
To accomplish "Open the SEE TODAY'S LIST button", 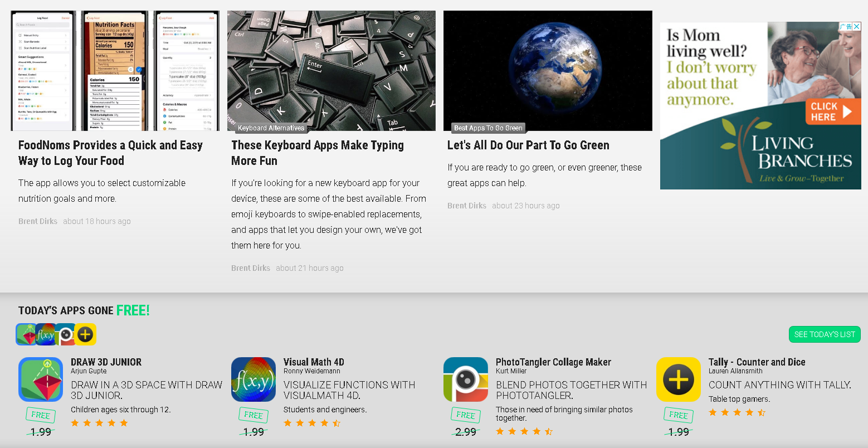I will pos(825,334).
